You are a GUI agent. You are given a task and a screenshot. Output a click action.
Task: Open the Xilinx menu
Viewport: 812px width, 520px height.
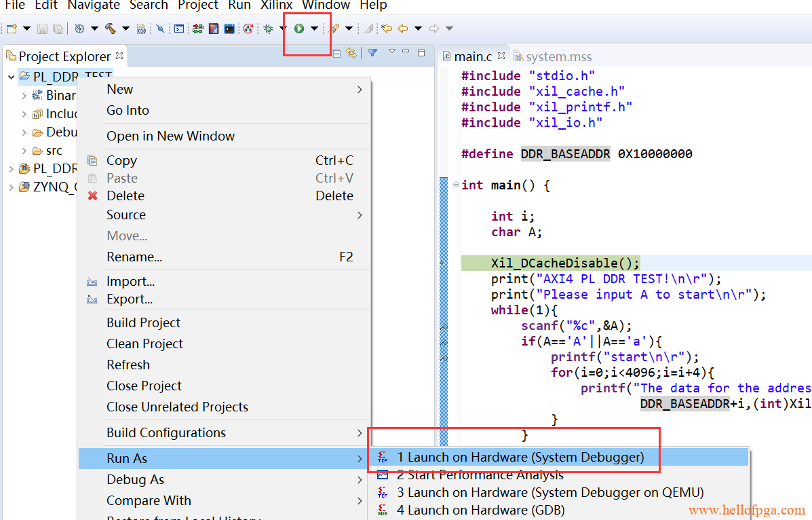point(276,5)
